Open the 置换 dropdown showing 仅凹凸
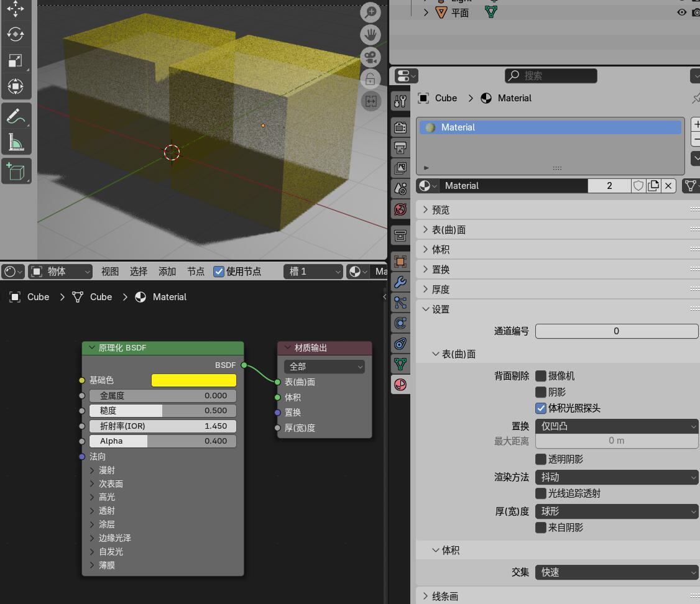This screenshot has width=700, height=604. pos(615,426)
